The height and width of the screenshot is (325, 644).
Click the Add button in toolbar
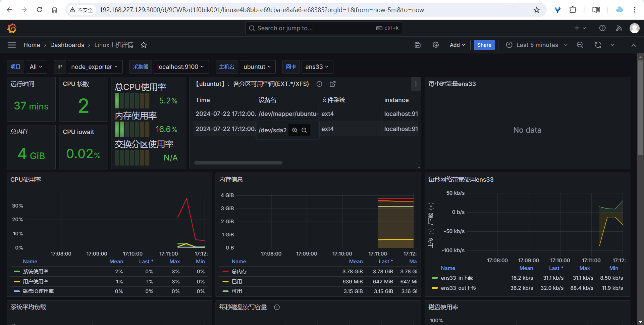pyautogui.click(x=458, y=45)
